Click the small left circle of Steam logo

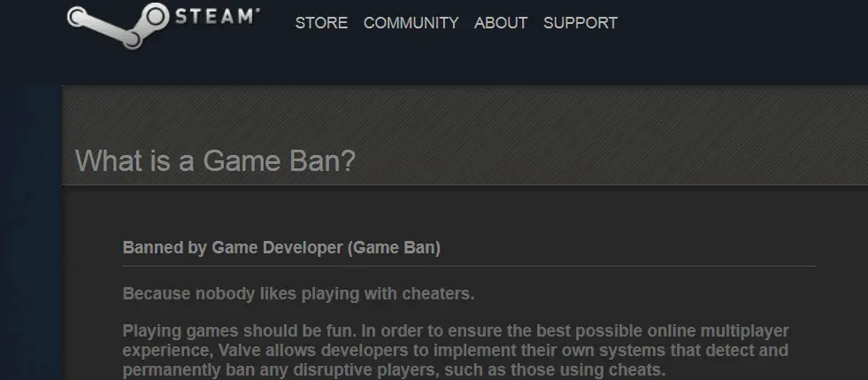[77, 17]
